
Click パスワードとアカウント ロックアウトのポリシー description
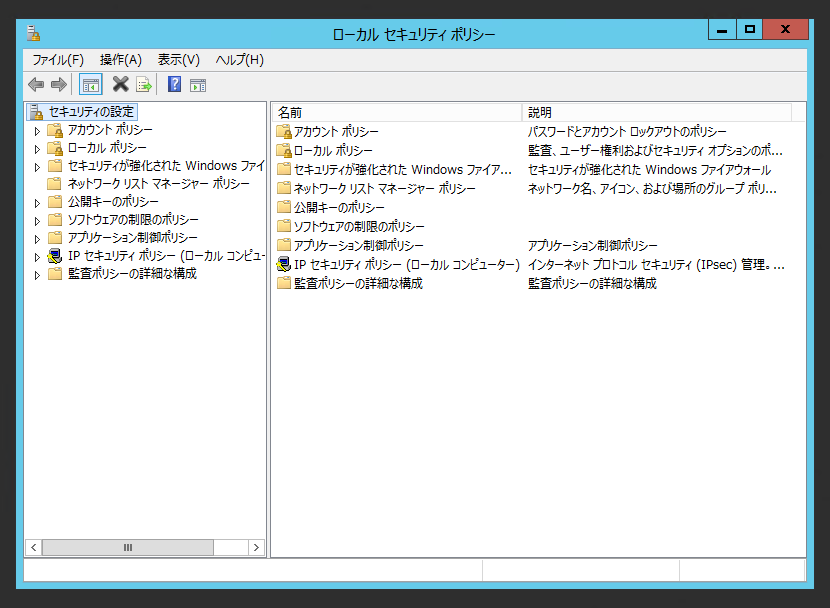(x=627, y=131)
